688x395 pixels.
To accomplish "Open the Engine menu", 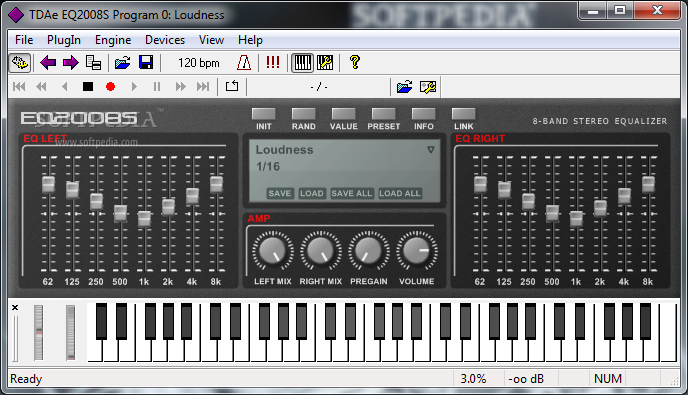I will point(113,40).
